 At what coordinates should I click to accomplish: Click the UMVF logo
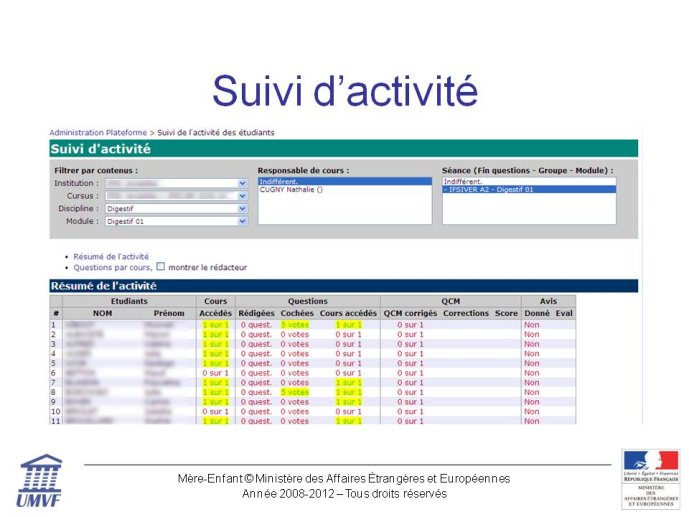pyautogui.click(x=40, y=481)
